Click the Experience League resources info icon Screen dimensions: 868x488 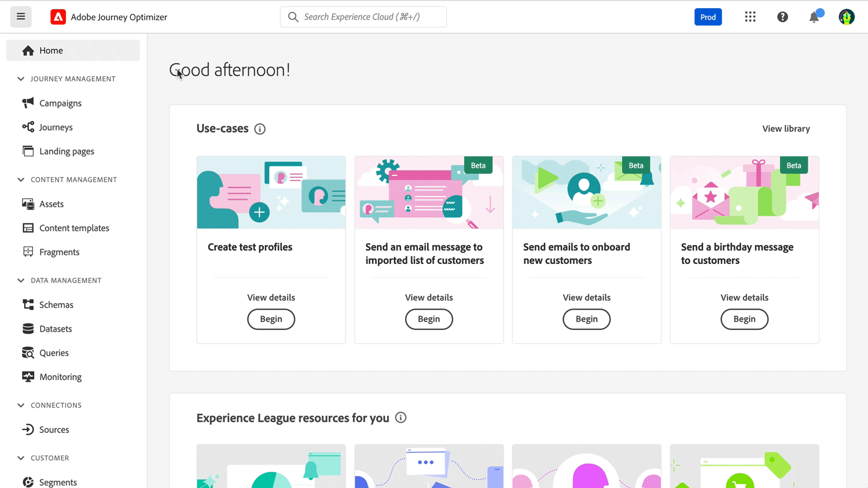pyautogui.click(x=400, y=418)
